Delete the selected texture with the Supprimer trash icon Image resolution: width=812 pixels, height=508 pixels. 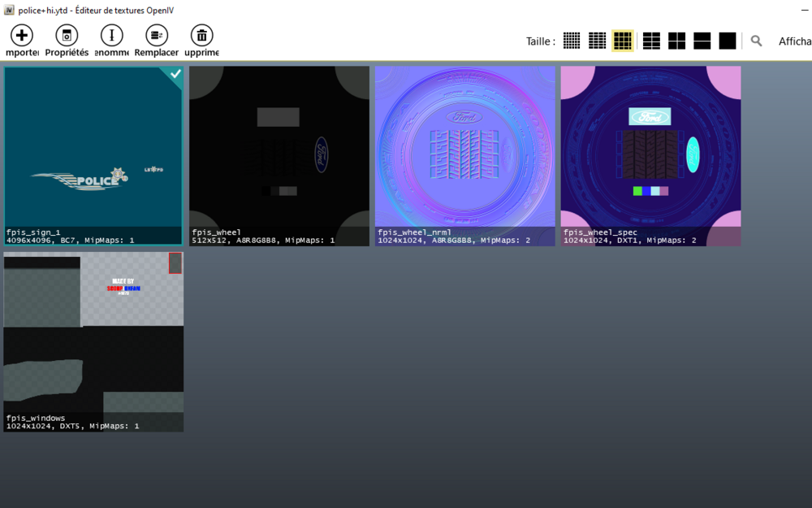201,36
